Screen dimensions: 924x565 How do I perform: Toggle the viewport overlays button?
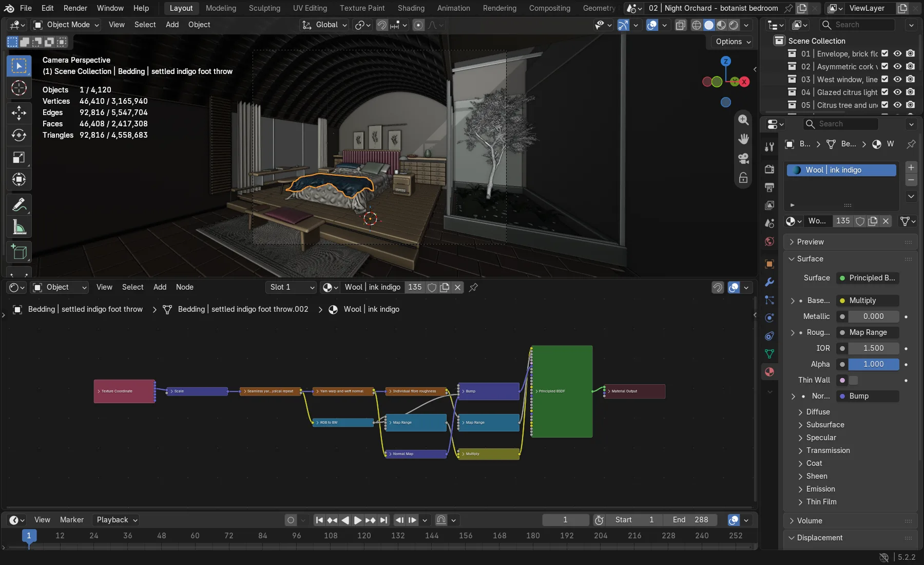point(652,25)
